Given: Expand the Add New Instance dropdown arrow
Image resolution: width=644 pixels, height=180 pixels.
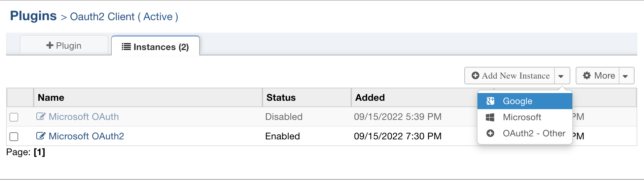Looking at the screenshot, I should tap(562, 76).
